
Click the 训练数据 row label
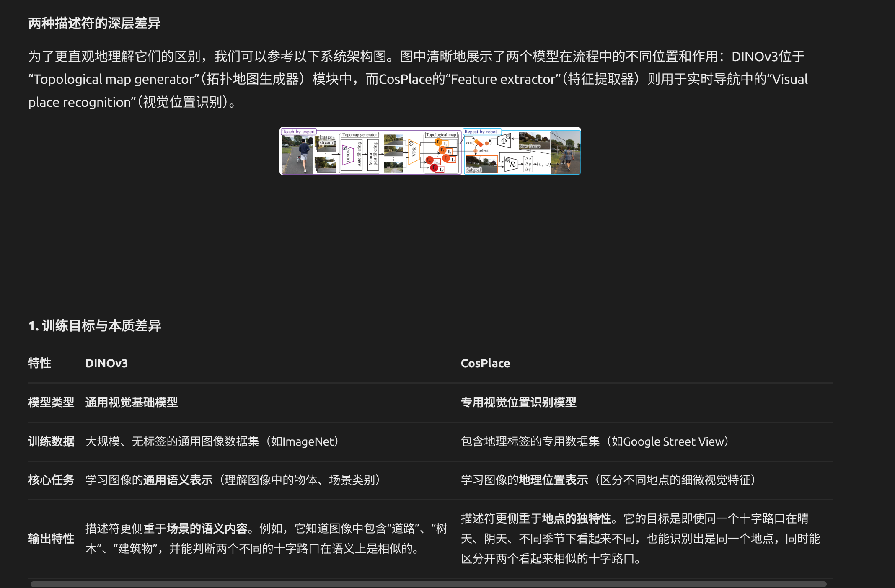(x=51, y=441)
